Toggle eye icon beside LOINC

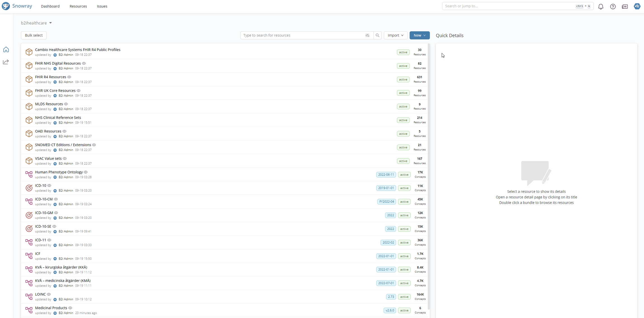(x=49, y=294)
